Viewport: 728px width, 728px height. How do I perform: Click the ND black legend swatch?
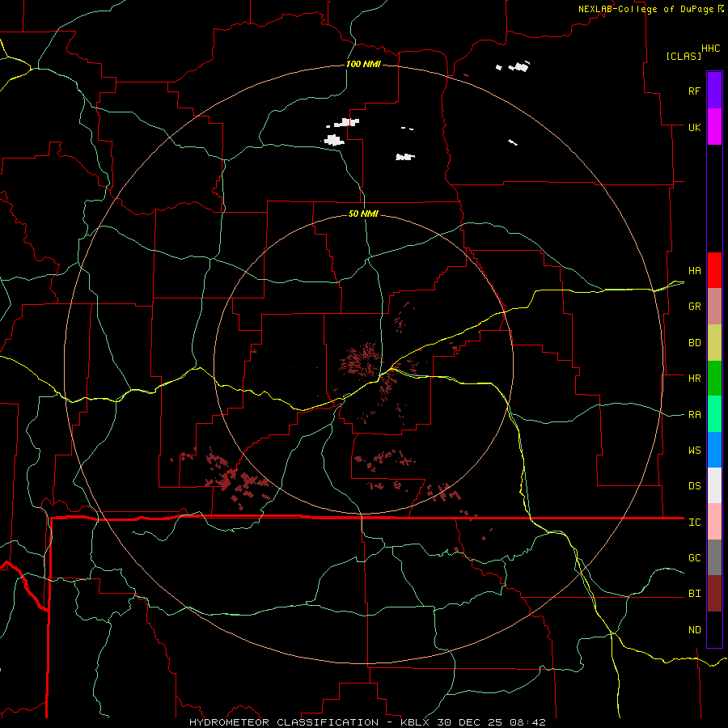click(x=714, y=629)
